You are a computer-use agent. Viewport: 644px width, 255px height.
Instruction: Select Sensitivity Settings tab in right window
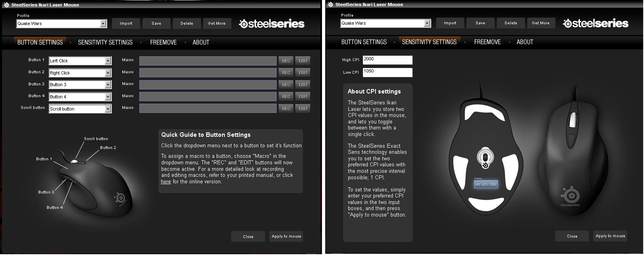(429, 42)
